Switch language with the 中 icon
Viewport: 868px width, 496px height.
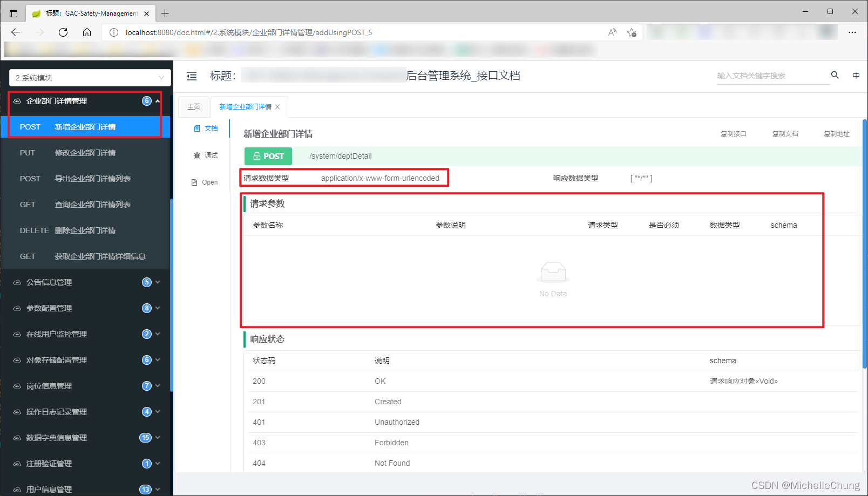tap(856, 76)
